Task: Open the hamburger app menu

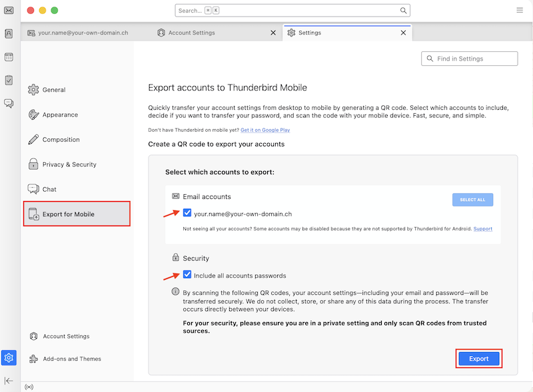Action: [x=520, y=10]
